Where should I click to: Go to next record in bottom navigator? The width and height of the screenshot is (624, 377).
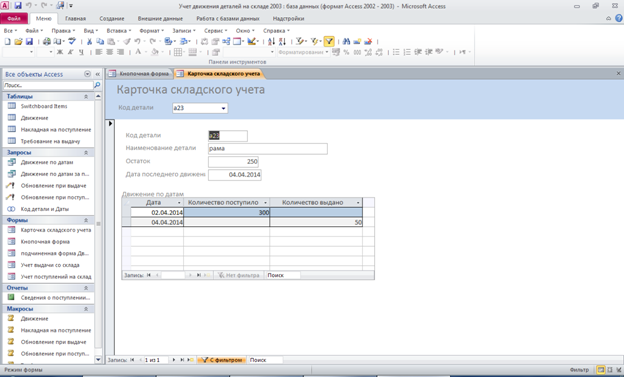coord(174,360)
